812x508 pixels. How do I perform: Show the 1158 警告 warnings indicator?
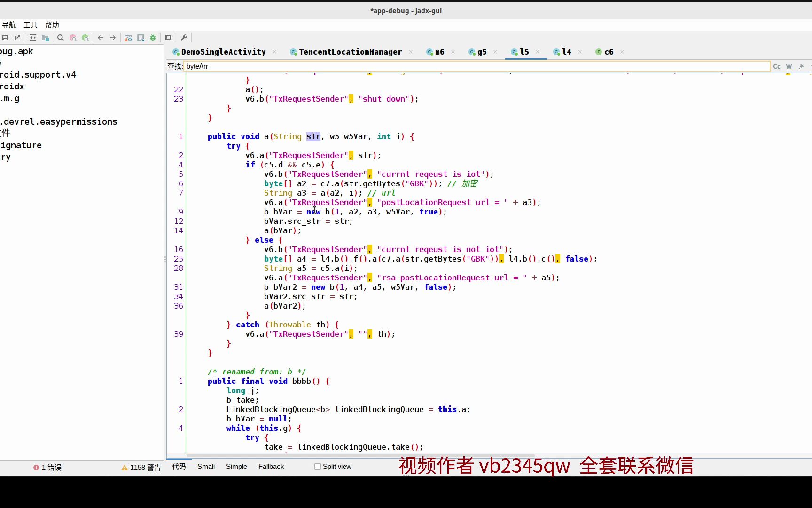pos(141,467)
